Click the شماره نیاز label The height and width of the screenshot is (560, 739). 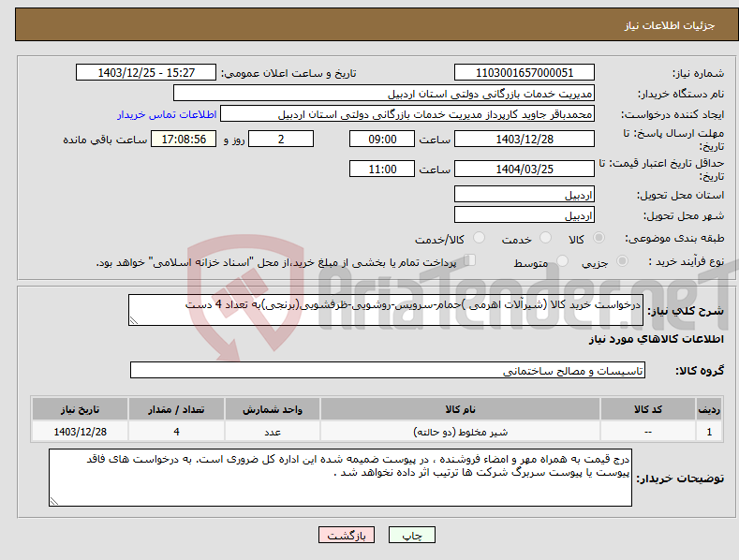pos(698,74)
